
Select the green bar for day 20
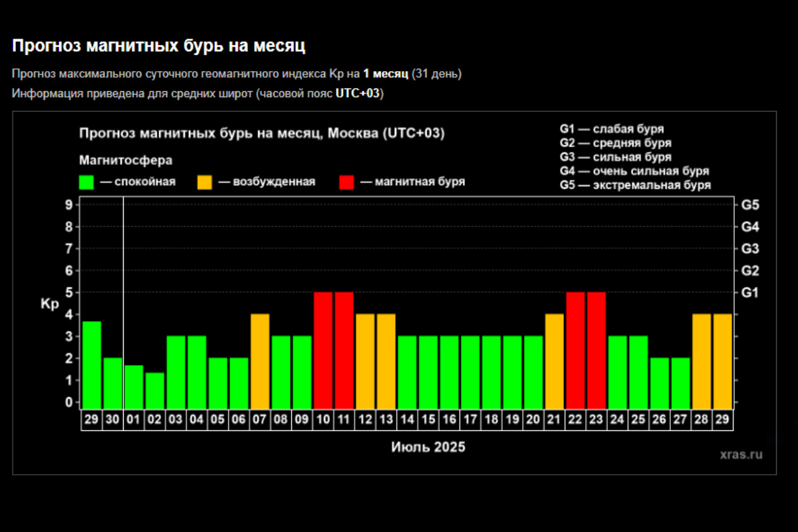533,372
